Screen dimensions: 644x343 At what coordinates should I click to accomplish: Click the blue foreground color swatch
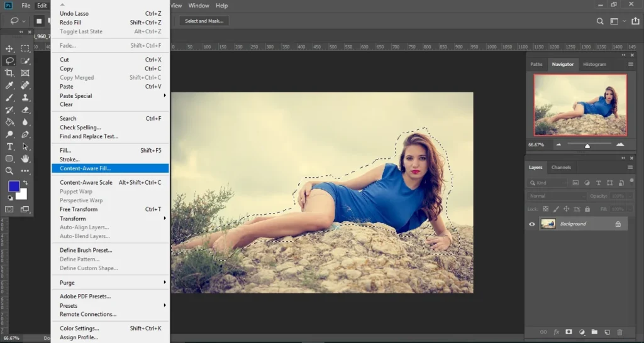[14, 187]
